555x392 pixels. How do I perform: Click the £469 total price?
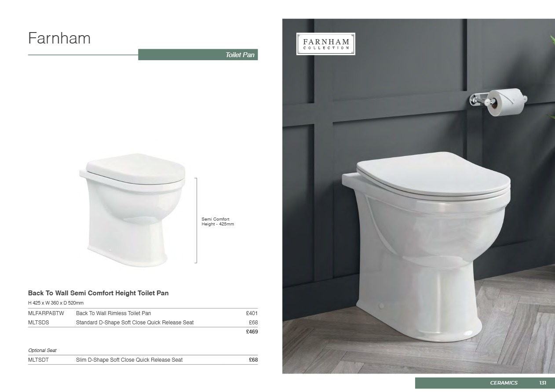tap(252, 332)
